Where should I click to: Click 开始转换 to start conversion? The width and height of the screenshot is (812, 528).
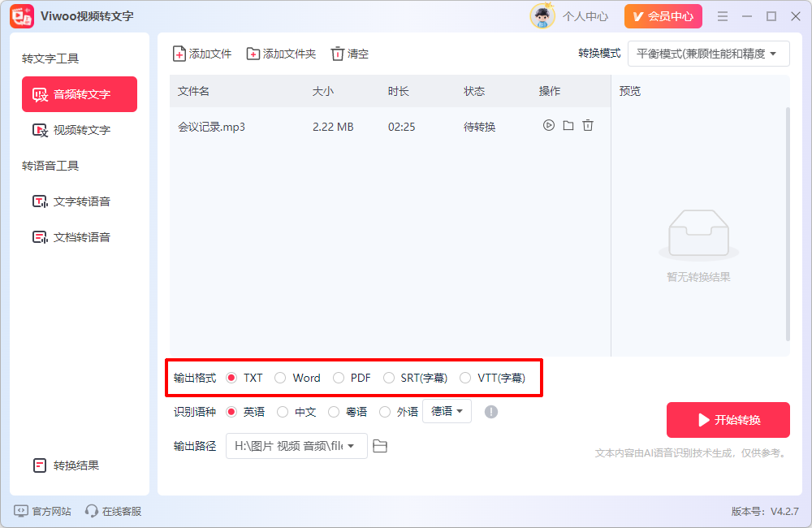point(728,420)
